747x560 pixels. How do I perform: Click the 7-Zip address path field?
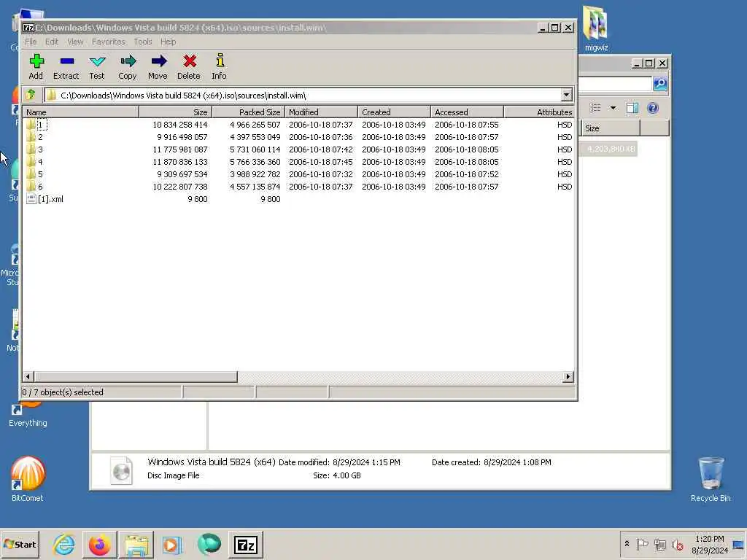pos(303,95)
